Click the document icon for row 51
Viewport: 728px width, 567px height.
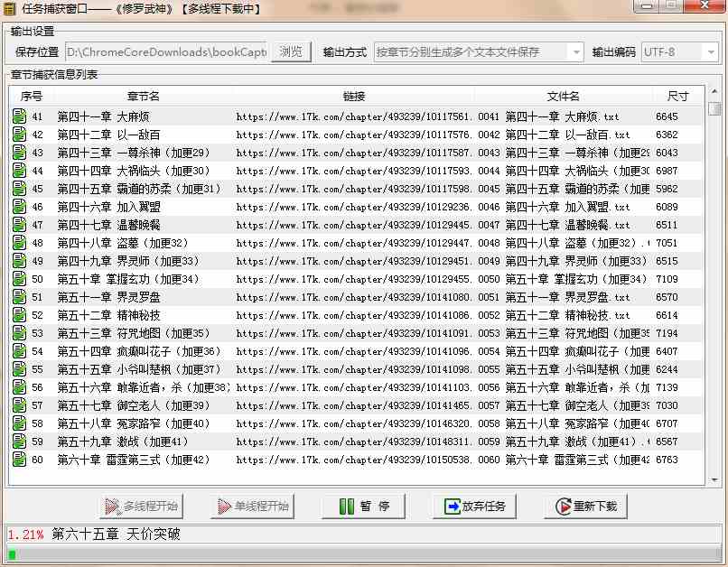(x=19, y=297)
